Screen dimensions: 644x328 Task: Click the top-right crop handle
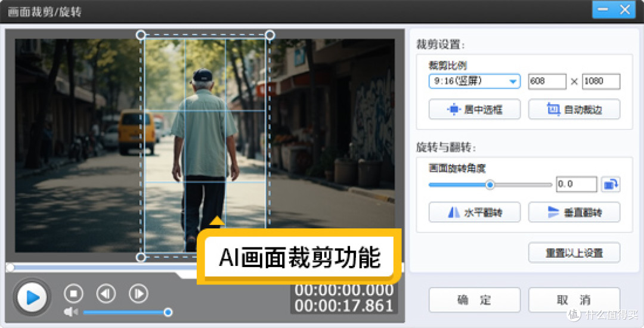click(270, 35)
